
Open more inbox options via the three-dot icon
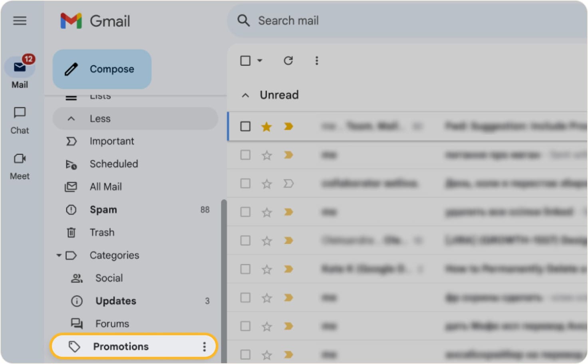point(316,60)
